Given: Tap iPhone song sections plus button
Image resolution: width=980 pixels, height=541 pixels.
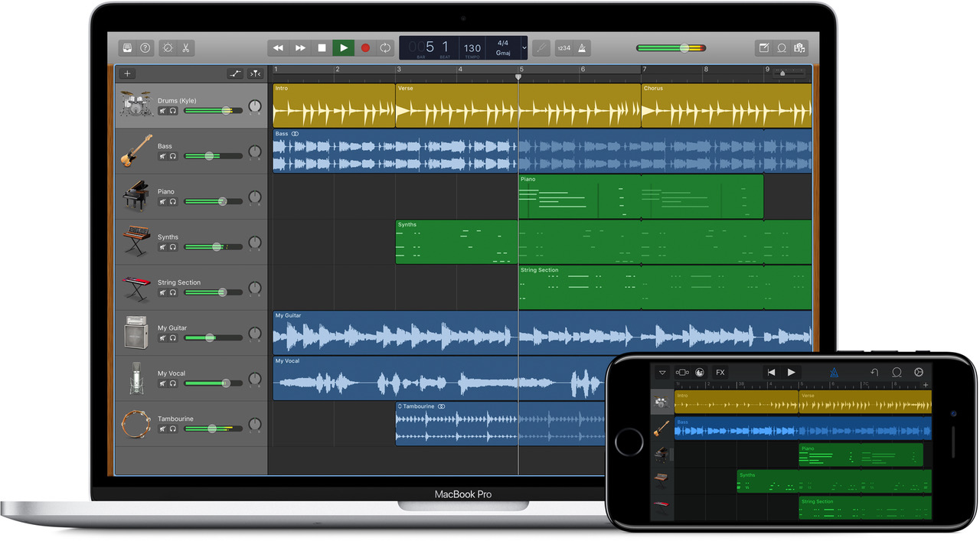Looking at the screenshot, I should click(x=926, y=385).
